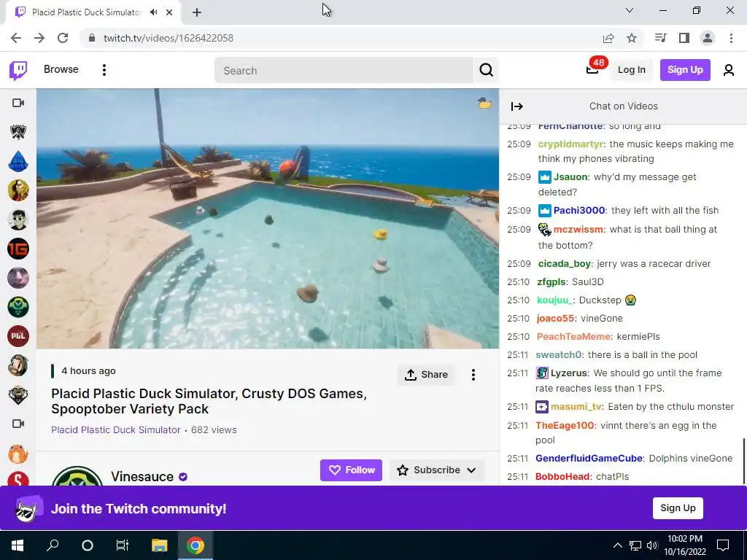Open the Chrome profile avatar

pos(708,38)
